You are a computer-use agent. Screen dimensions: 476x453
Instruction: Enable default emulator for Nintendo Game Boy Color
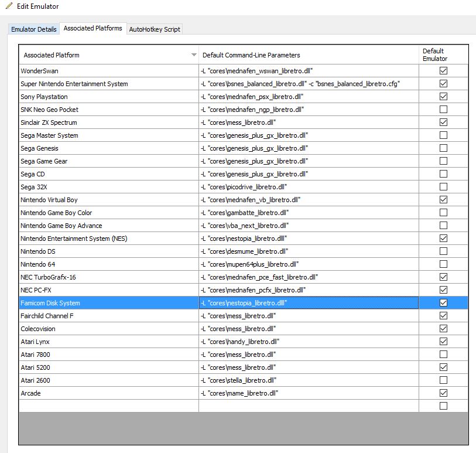(x=444, y=213)
